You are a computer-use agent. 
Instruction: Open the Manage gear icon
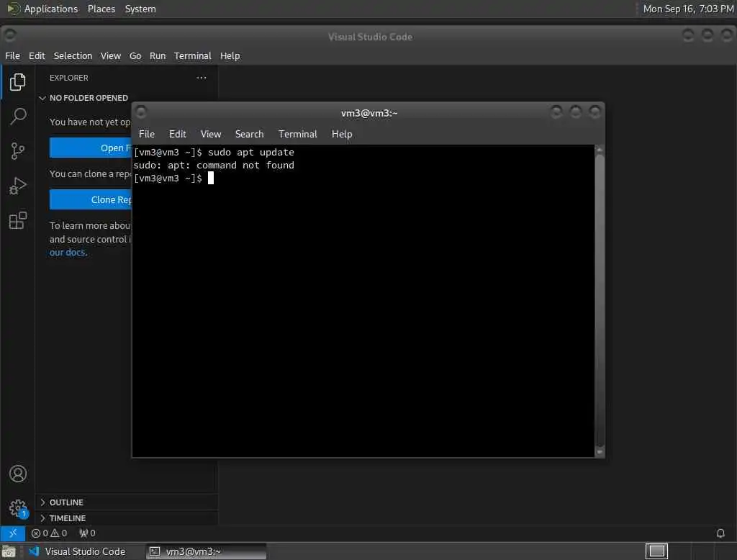(18, 507)
